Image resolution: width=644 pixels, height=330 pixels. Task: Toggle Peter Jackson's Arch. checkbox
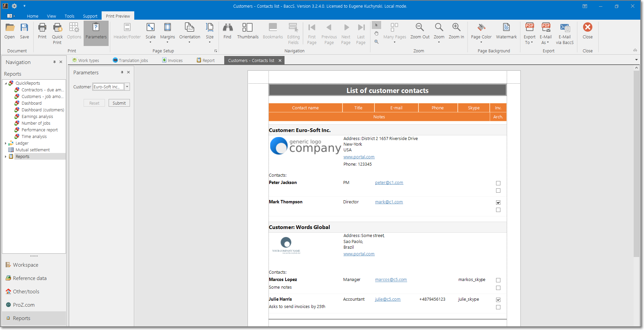tap(498, 191)
